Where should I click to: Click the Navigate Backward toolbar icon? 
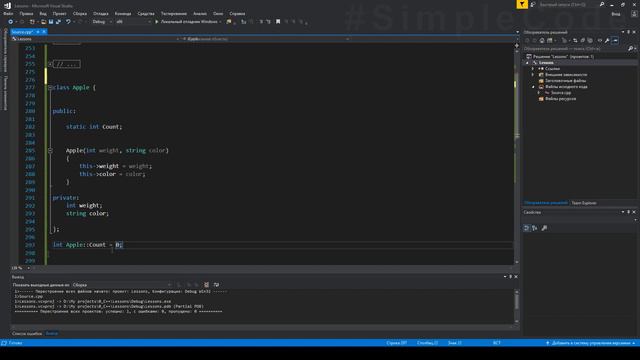11,22
